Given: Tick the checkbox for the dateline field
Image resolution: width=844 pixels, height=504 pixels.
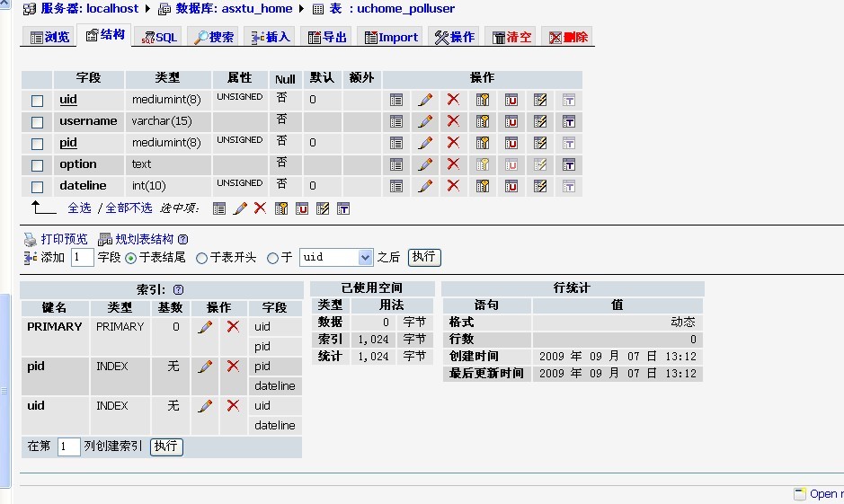Looking at the screenshot, I should pyautogui.click(x=37, y=187).
